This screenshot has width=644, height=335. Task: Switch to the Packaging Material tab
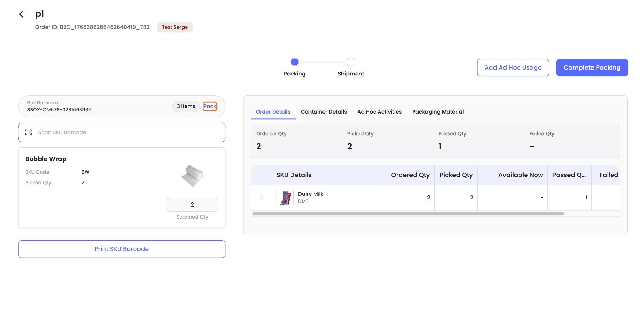[x=438, y=112]
